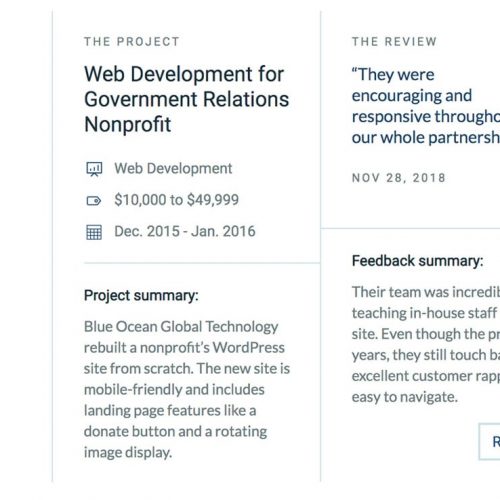Click THE REVIEW section label
The width and height of the screenshot is (500, 500).
point(394,42)
